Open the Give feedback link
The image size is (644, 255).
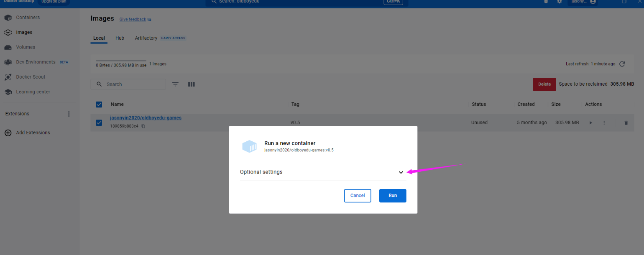point(133,19)
